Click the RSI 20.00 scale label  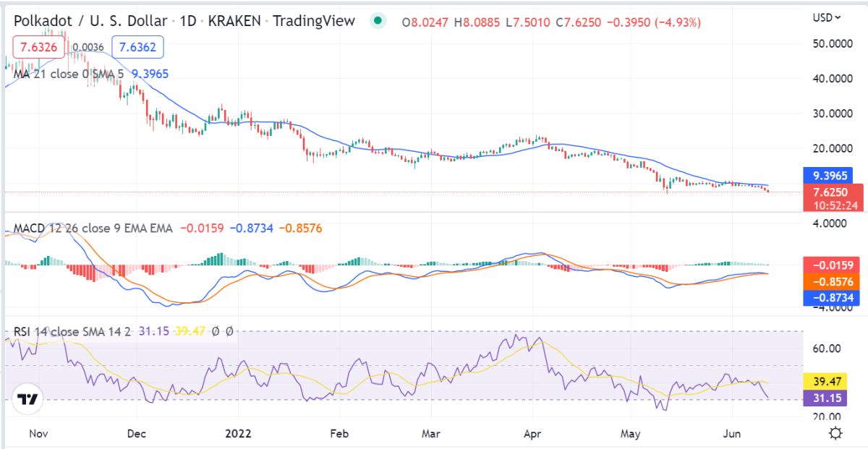point(827,417)
